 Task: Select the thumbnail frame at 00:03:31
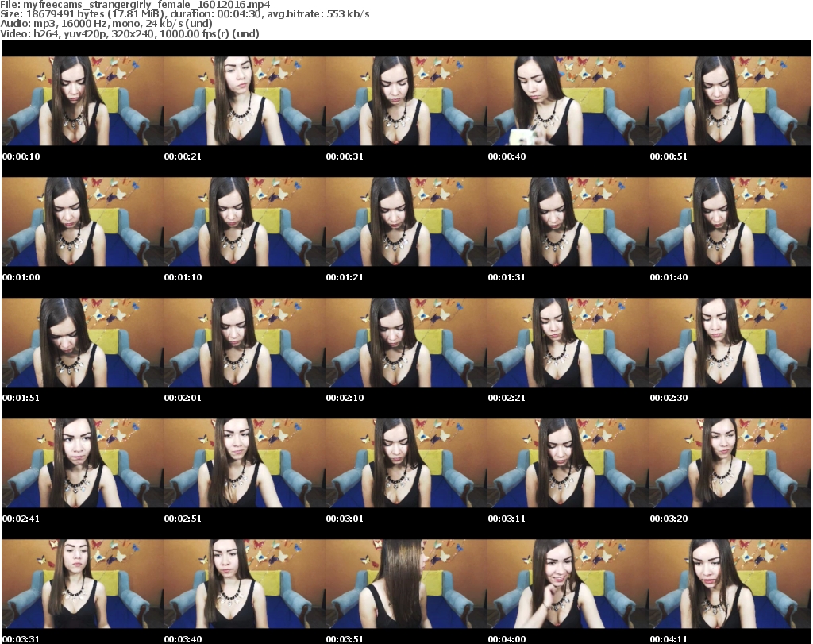83,584
